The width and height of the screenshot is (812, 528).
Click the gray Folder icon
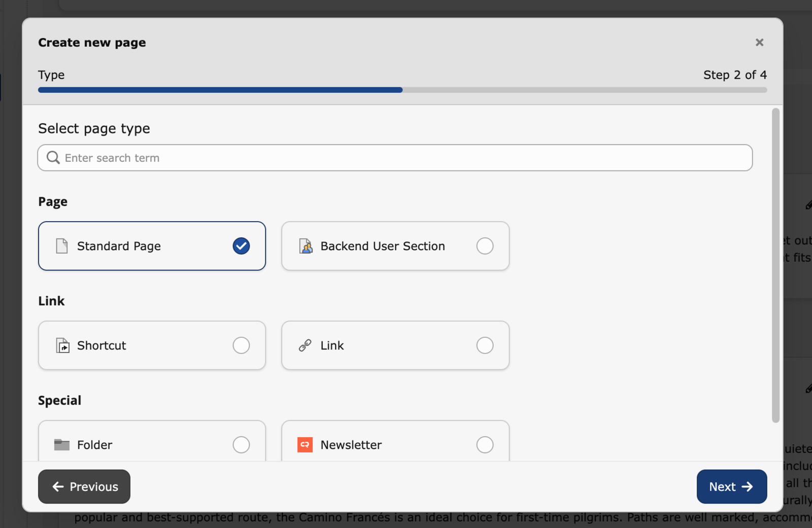61,445
